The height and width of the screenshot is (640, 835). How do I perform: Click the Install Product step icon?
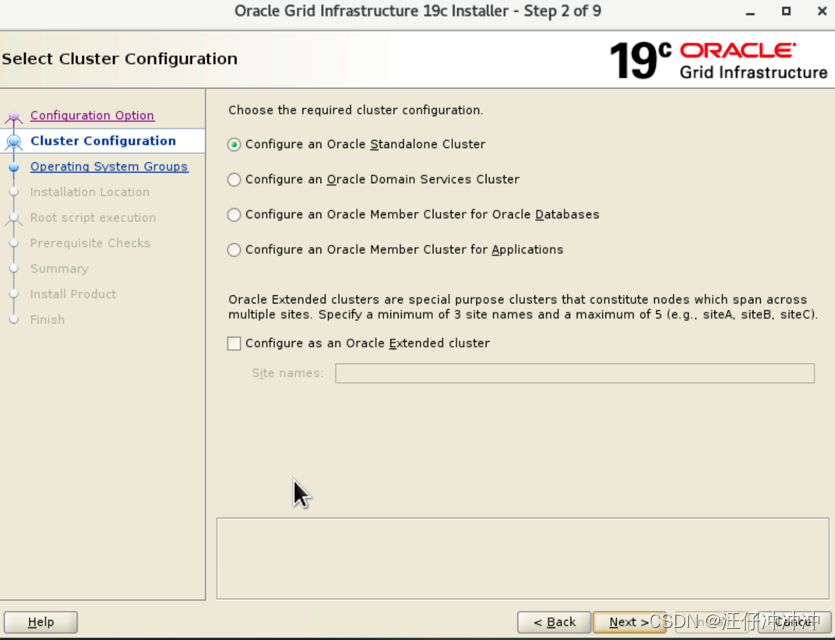[x=14, y=293]
